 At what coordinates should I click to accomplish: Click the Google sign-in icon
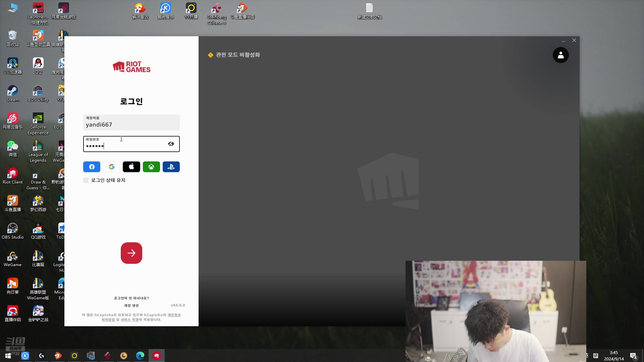[x=112, y=167]
